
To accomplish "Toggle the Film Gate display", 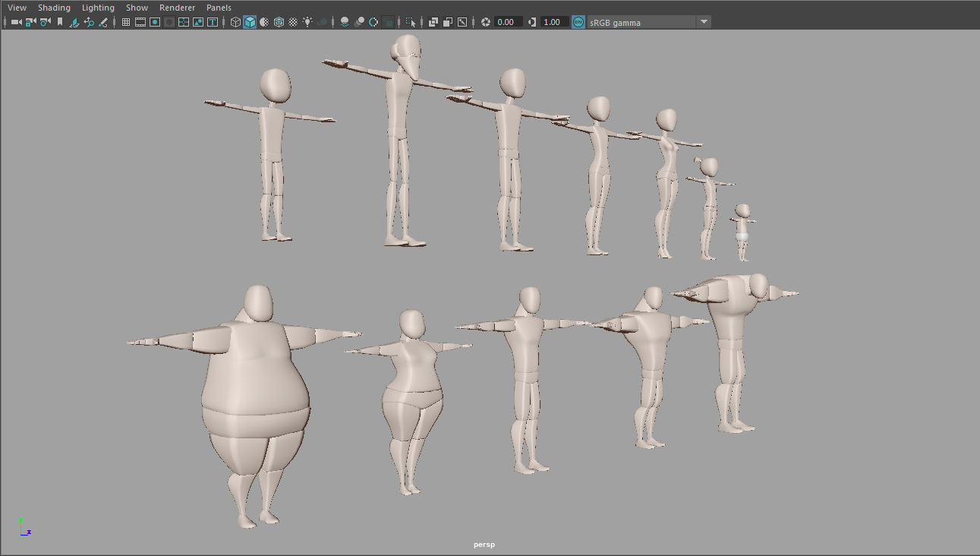I will (140, 22).
